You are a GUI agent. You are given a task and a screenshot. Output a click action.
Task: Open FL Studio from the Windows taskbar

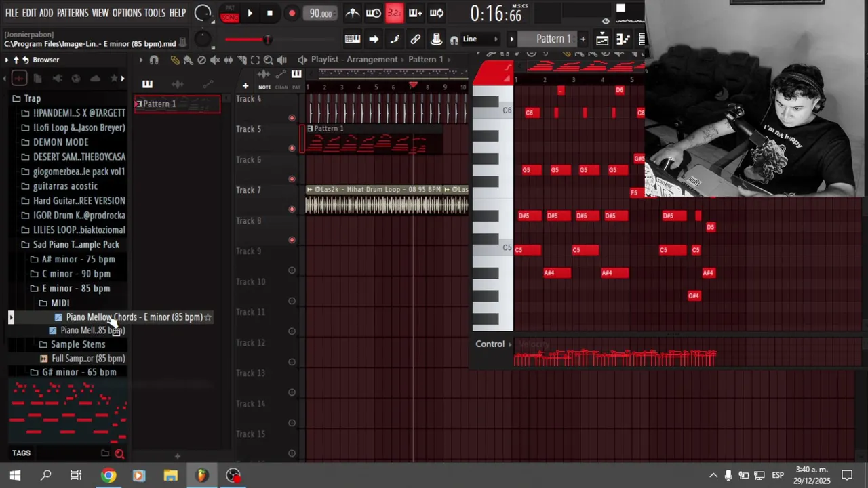(201, 475)
